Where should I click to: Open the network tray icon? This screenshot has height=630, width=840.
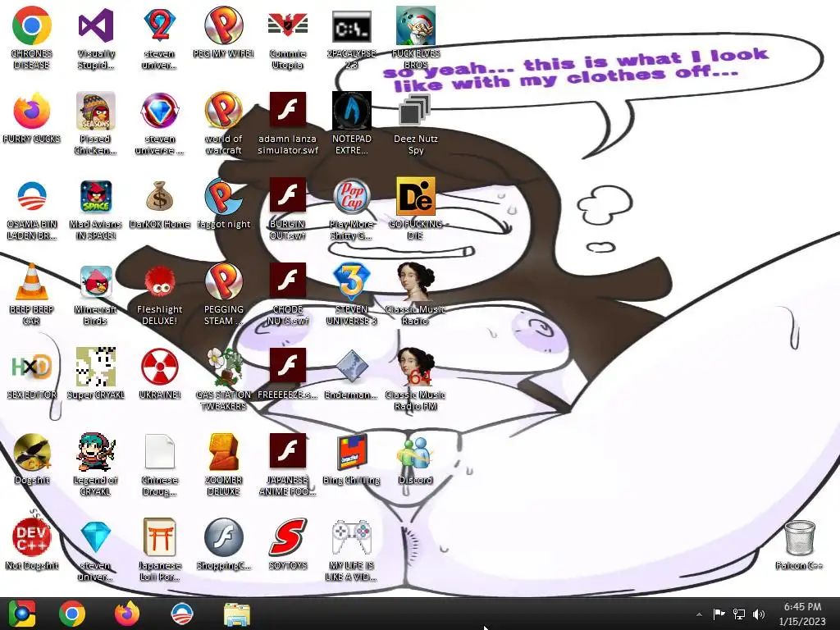[739, 614]
